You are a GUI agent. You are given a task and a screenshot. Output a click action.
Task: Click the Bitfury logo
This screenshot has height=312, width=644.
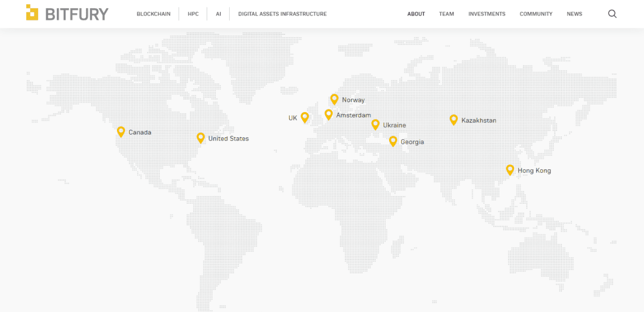67,13
